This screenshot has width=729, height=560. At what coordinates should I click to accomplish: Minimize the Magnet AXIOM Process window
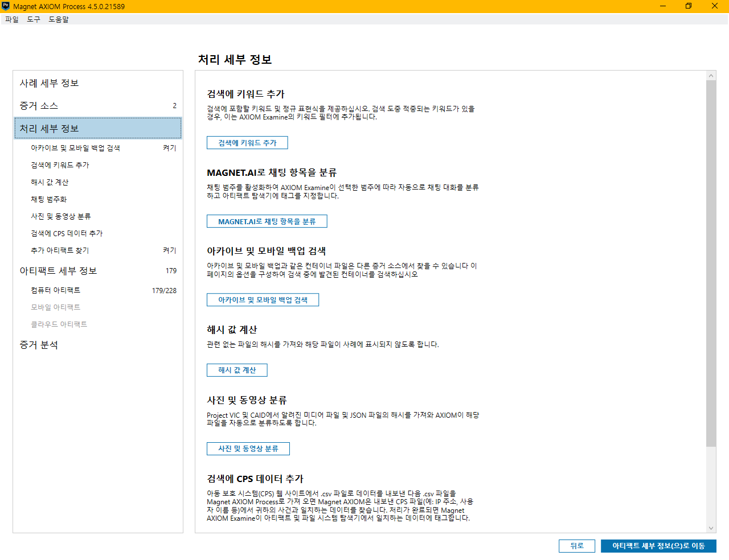[662, 6]
